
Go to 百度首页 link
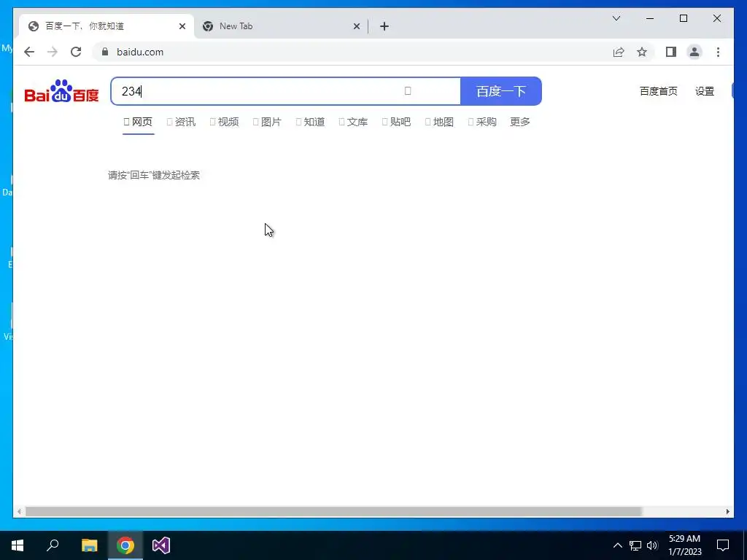pyautogui.click(x=659, y=91)
